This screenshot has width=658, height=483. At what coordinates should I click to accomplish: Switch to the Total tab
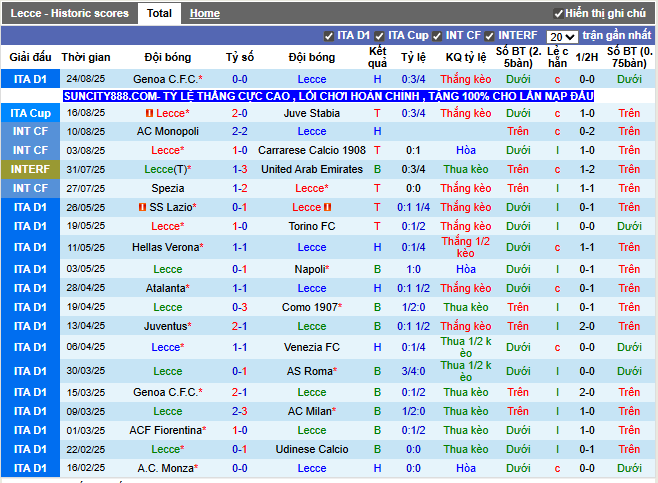[159, 13]
